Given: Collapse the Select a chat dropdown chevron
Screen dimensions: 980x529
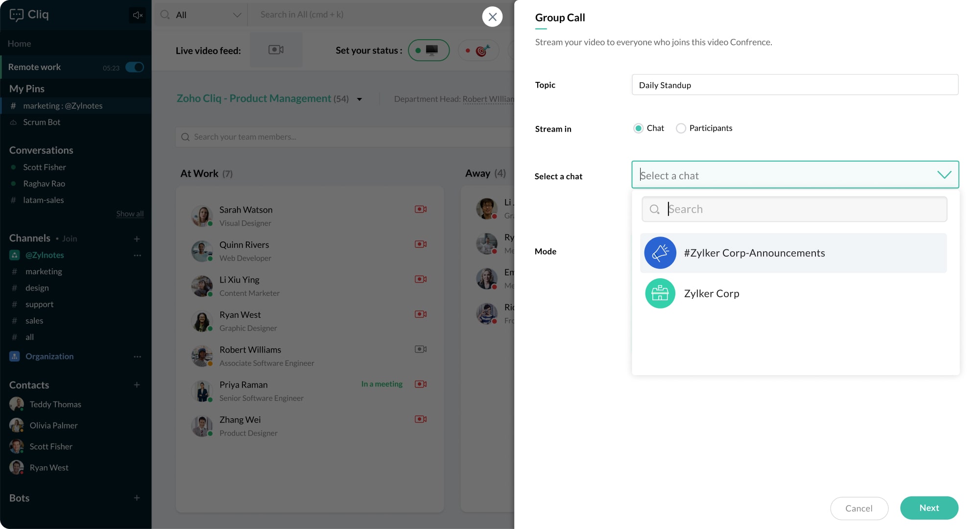Looking at the screenshot, I should tap(944, 175).
